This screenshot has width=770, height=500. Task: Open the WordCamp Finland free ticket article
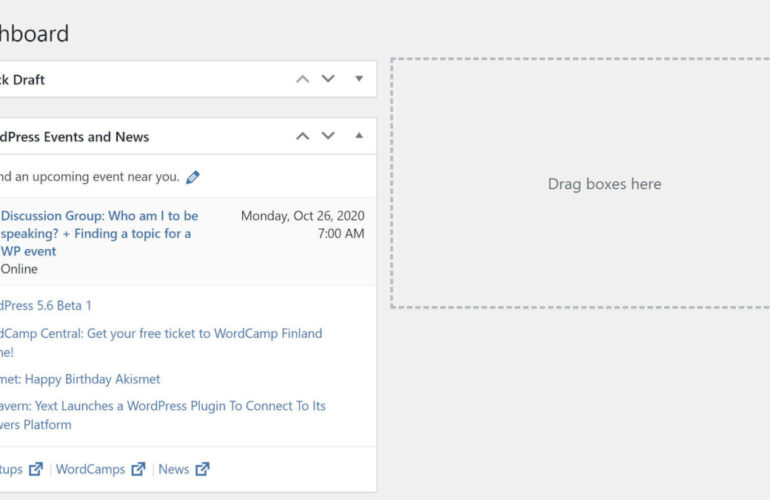(160, 333)
